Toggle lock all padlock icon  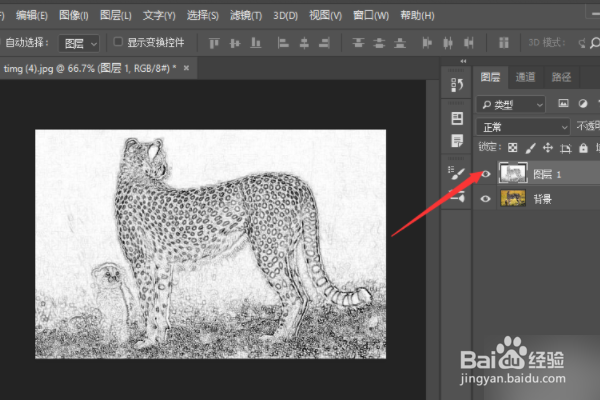(583, 147)
